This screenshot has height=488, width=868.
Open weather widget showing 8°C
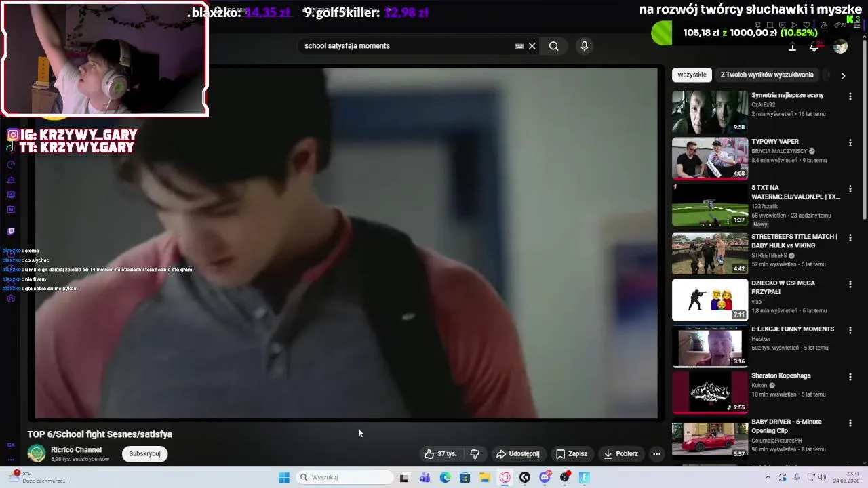coord(38,477)
